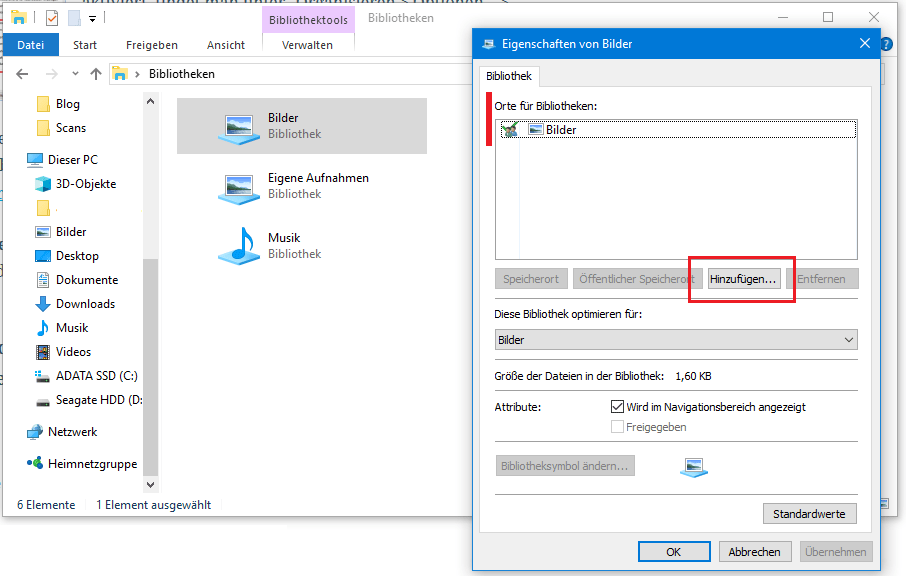
Task: Click the Netzwerk icon in navigation pane
Action: click(x=35, y=432)
